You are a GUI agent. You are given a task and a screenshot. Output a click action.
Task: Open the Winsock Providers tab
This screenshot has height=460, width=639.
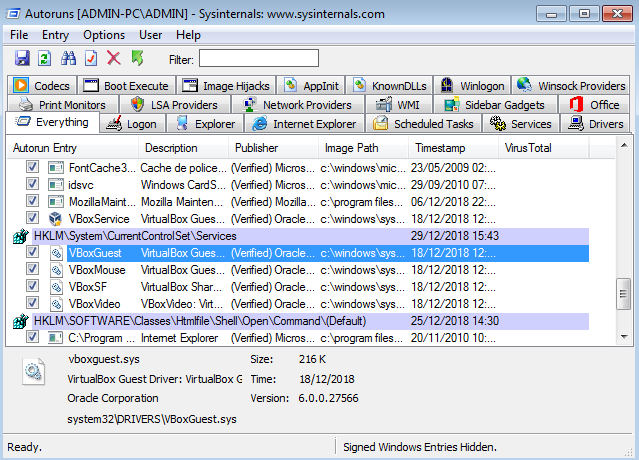click(x=571, y=86)
